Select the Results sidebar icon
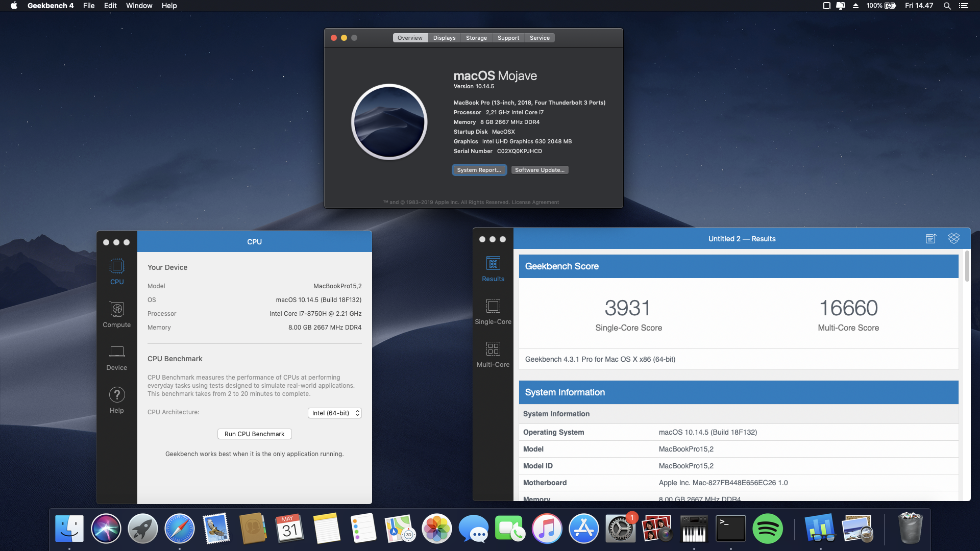The width and height of the screenshot is (980, 551). (x=493, y=264)
